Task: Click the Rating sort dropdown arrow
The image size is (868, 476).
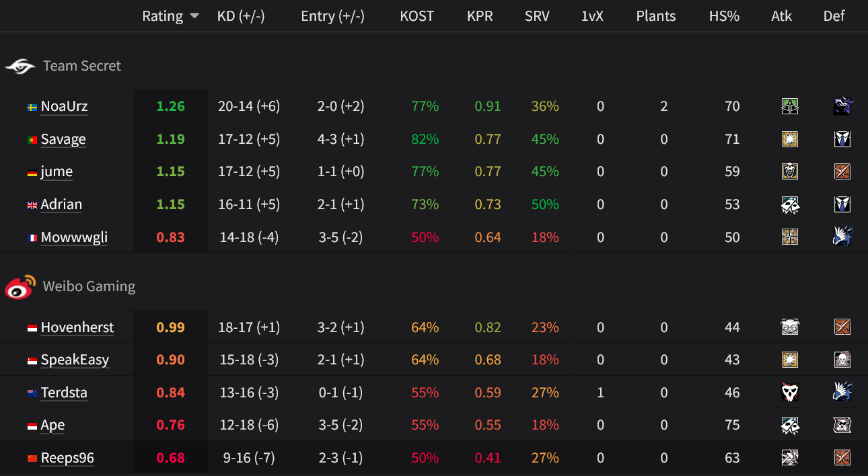Action: (194, 16)
